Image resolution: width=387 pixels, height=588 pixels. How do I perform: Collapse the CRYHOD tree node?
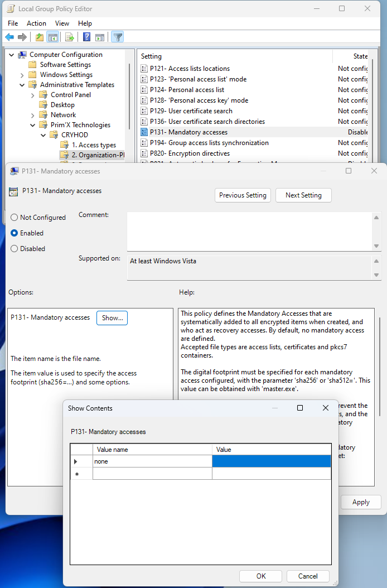pyautogui.click(x=43, y=135)
